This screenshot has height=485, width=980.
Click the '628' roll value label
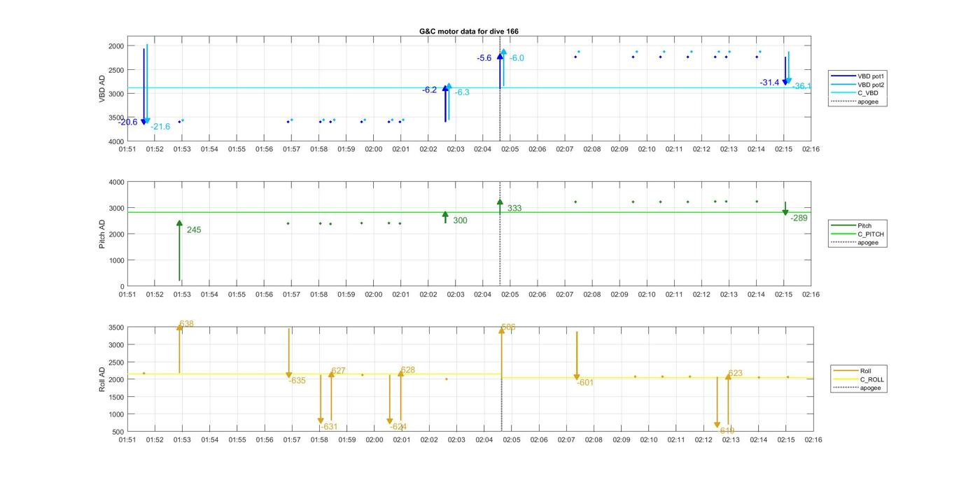pyautogui.click(x=407, y=370)
